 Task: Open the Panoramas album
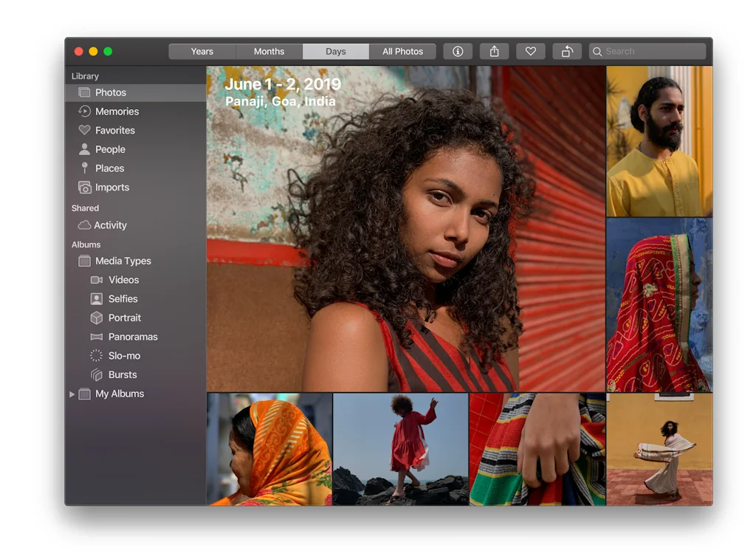130,337
